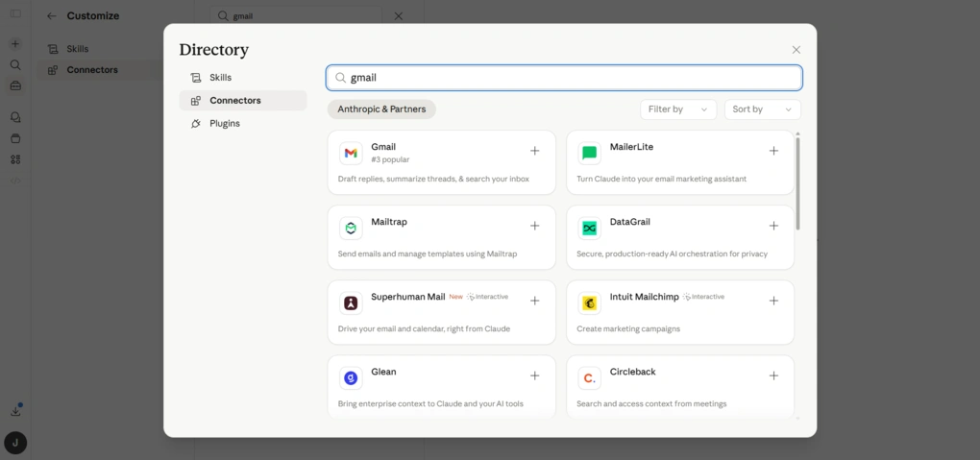Add the Gmail connector with plus icon
The image size is (980, 460).
coord(534,151)
